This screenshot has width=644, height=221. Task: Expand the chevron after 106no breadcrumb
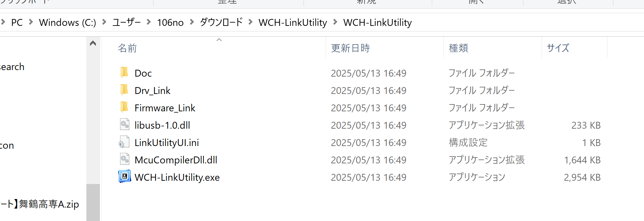click(x=192, y=22)
